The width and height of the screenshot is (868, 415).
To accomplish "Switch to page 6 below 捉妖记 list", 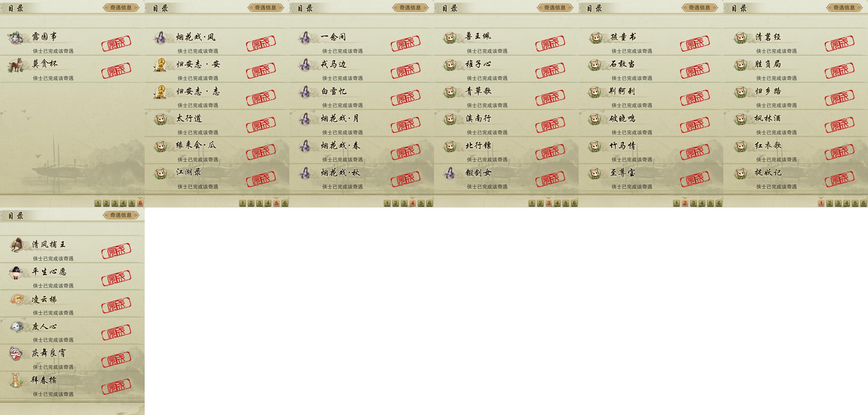I will click(x=863, y=203).
